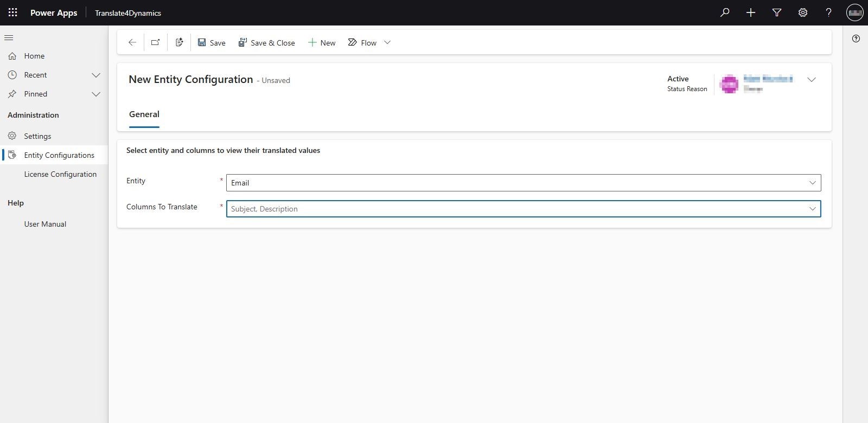Collapse the site map hamburger menu

[9, 37]
